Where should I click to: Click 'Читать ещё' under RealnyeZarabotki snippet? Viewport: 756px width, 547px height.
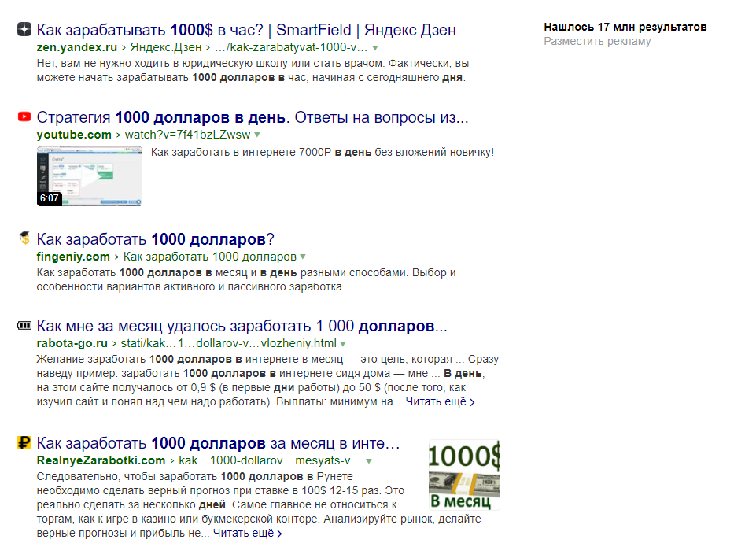[x=247, y=534]
